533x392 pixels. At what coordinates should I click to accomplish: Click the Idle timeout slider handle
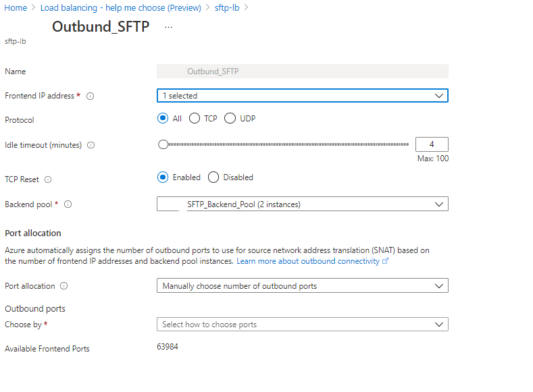click(x=163, y=144)
